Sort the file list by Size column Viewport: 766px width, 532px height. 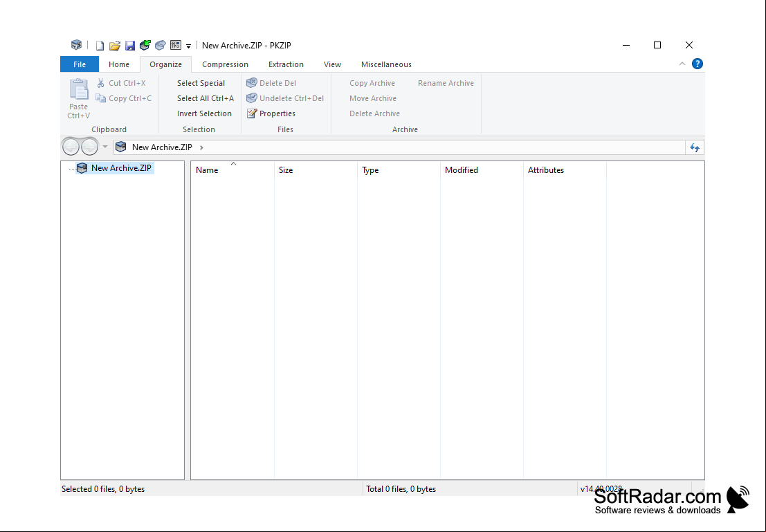click(316, 170)
